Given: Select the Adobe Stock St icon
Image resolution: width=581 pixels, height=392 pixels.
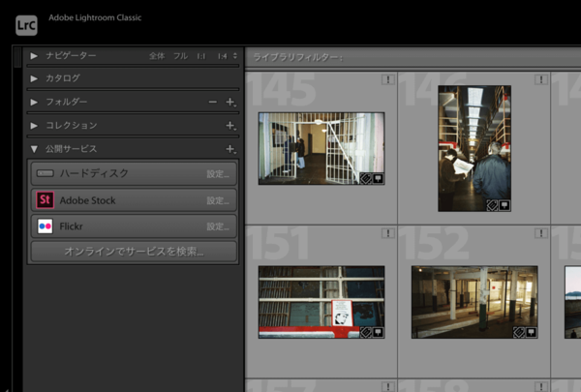Looking at the screenshot, I should (45, 200).
